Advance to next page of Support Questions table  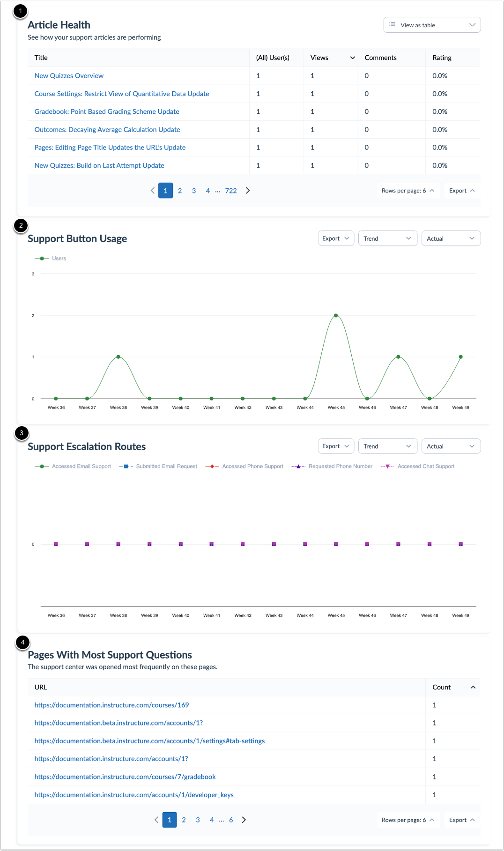pyautogui.click(x=244, y=820)
